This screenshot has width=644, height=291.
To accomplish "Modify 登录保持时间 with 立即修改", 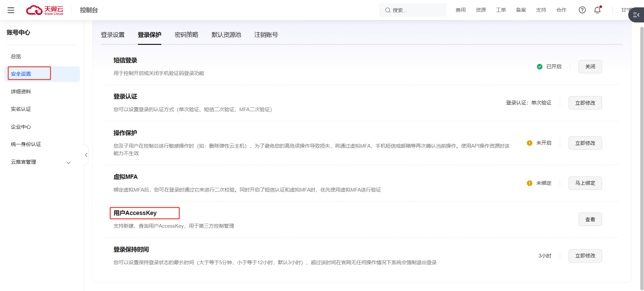I will coord(585,256).
